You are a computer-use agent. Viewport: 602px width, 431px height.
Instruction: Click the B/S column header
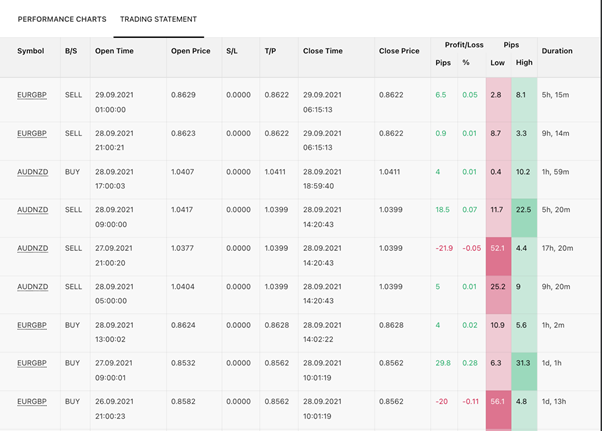pos(70,51)
